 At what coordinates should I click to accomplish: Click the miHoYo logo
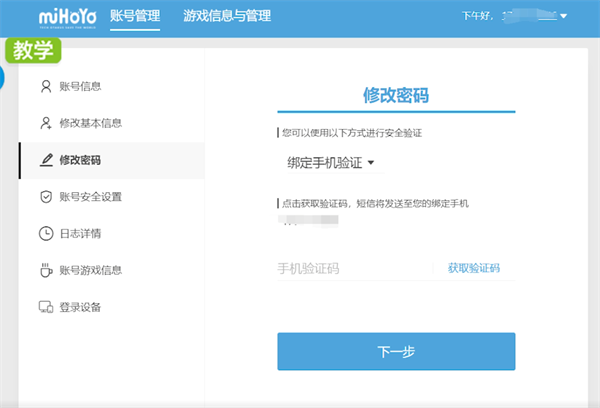tap(67, 17)
